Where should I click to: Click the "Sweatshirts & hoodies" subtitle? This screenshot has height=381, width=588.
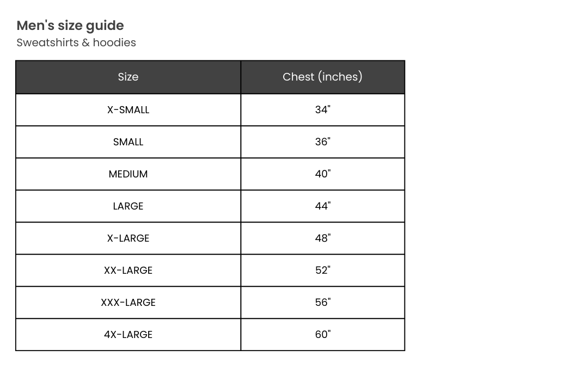(x=76, y=42)
